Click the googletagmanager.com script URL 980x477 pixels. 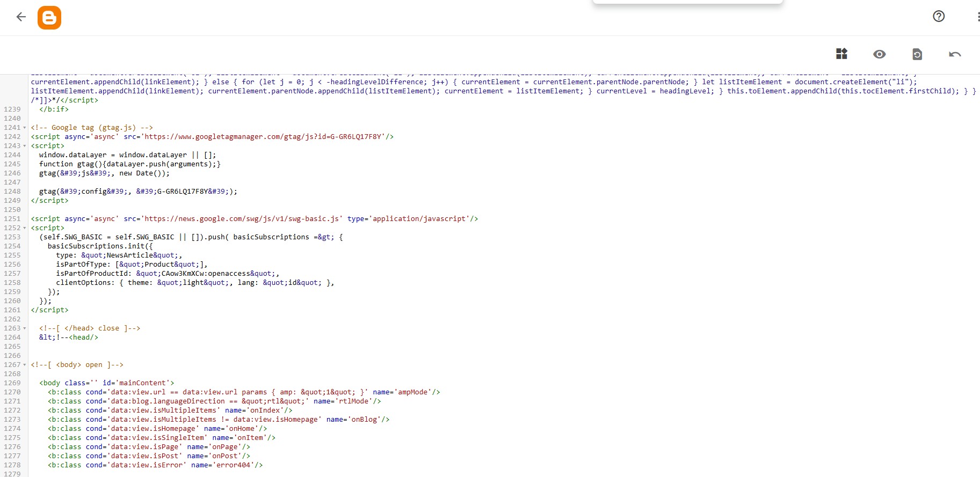coord(264,137)
